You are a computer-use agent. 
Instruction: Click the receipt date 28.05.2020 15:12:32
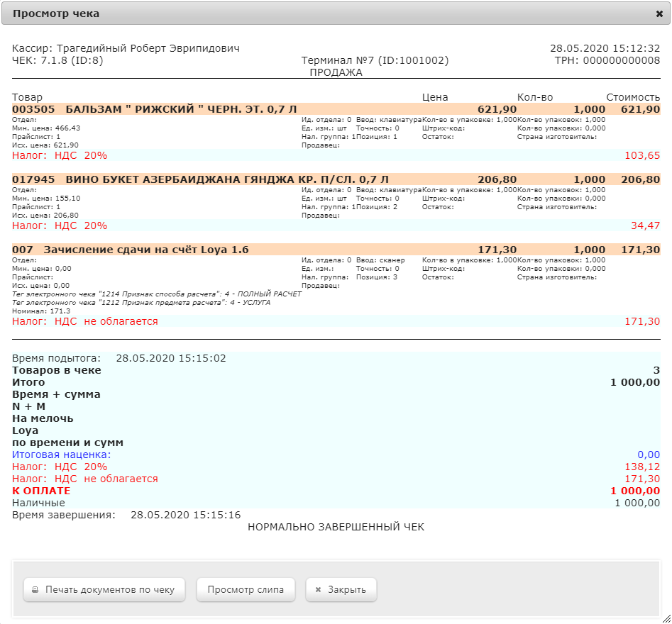pyautogui.click(x=605, y=48)
